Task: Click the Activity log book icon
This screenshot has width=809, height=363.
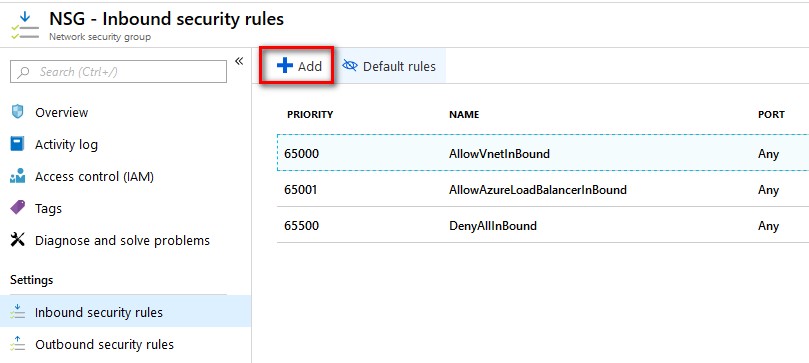Action: 18,144
